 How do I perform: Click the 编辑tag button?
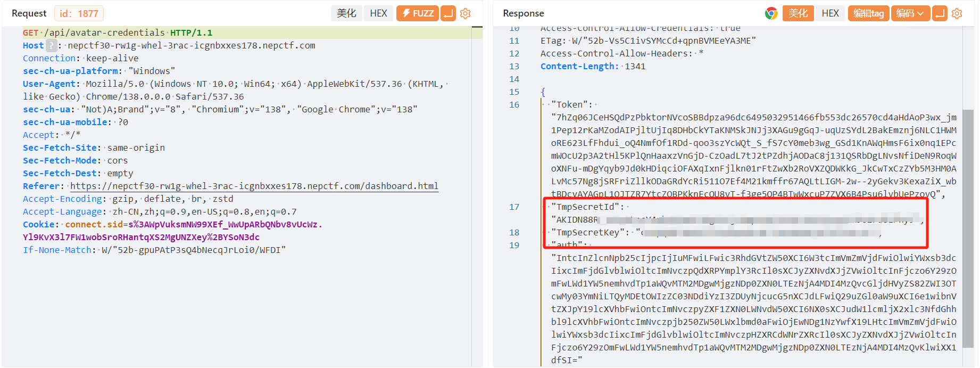(x=868, y=13)
